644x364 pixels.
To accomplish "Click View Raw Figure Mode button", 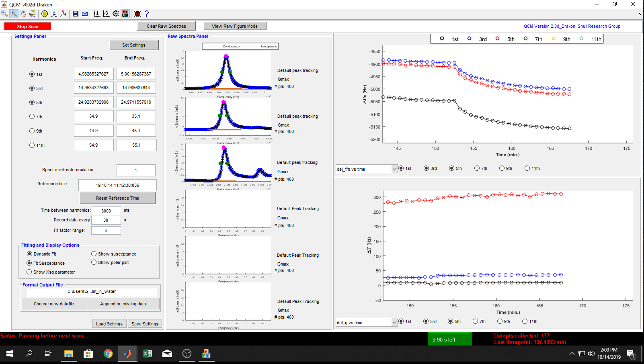I will pos(235,26).
